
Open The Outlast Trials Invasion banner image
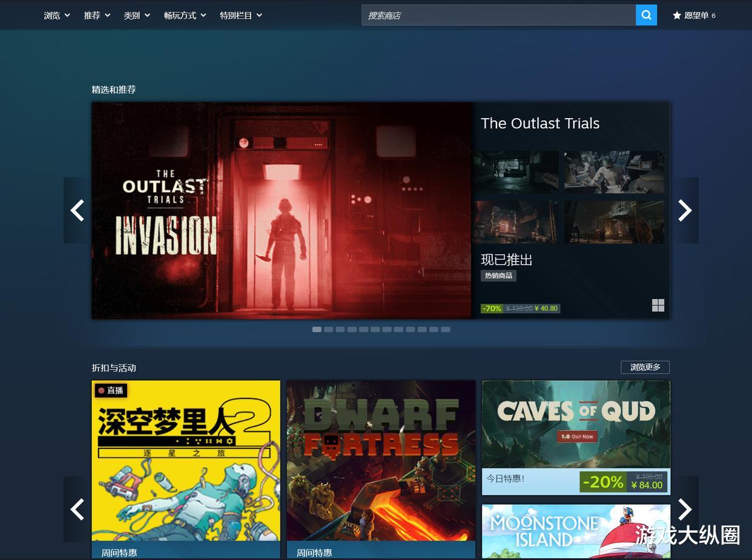pos(282,210)
